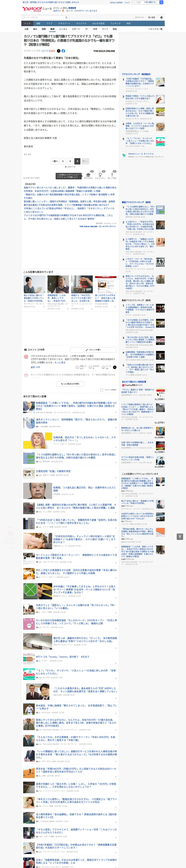Share article on X (Twitter)
The width and height of the screenshot is (186, 868).
pyautogui.click(x=59, y=51)
